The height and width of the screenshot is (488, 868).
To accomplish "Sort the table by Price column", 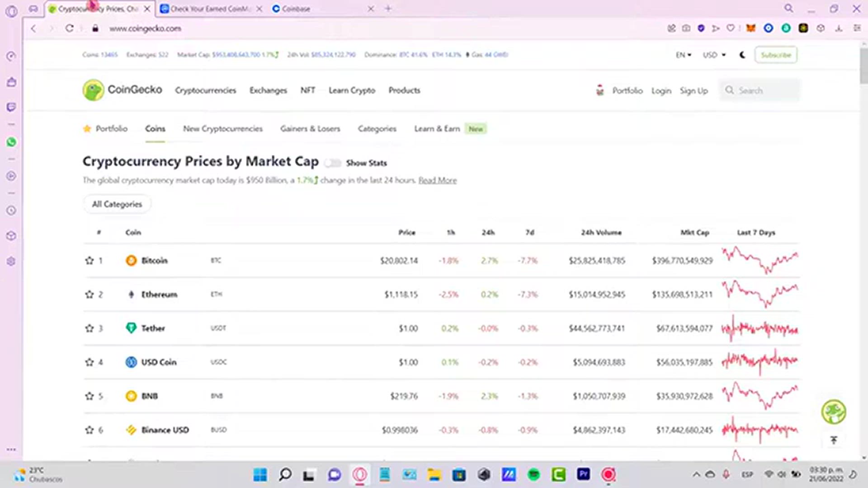I will 406,232.
